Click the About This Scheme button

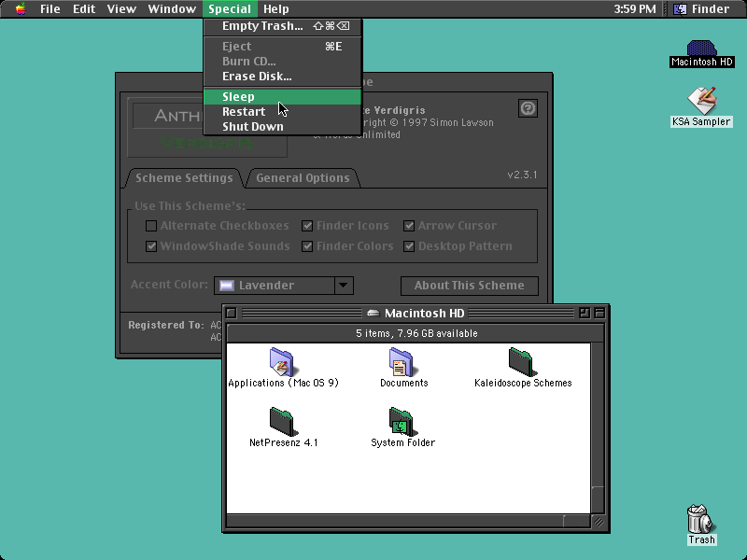coord(470,286)
